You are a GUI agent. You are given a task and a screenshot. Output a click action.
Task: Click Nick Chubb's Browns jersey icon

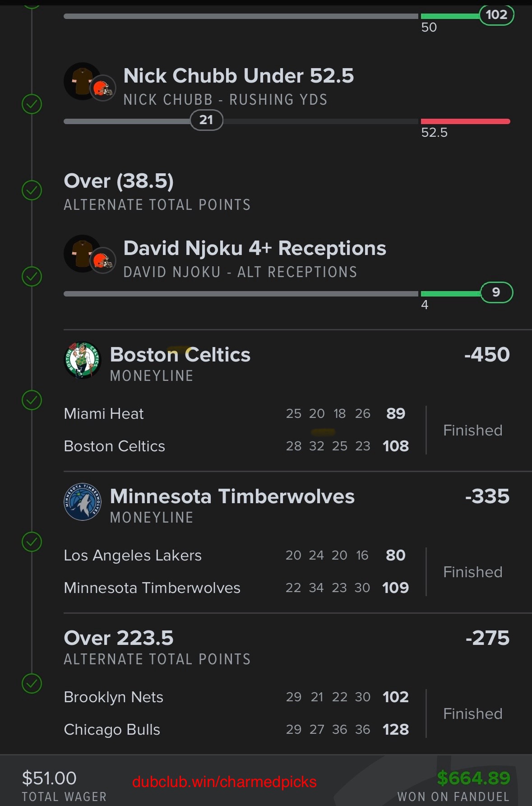click(x=82, y=81)
